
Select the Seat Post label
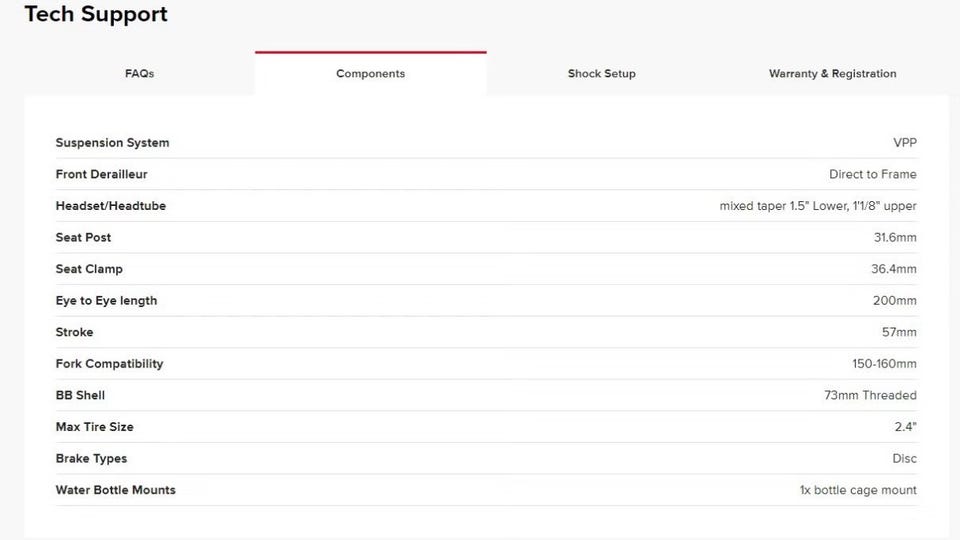tap(83, 238)
